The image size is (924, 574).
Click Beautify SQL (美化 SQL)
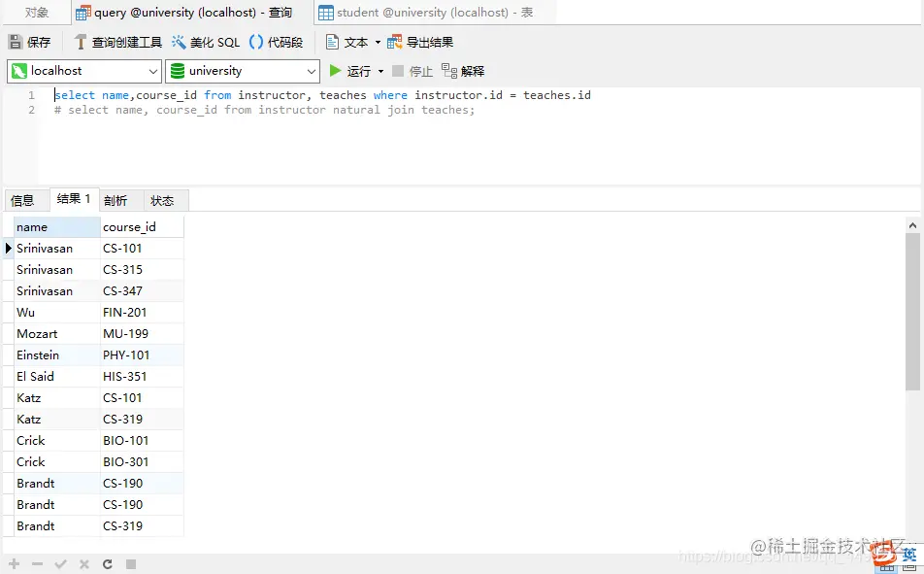206,42
